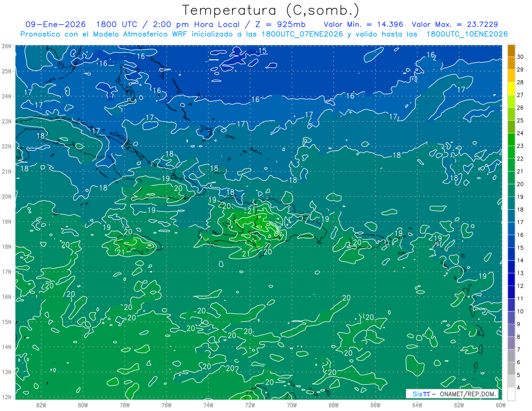Viewport: 532px width, 411px height.
Task: Click the latitude axis label 24N
Action: coord(7,96)
